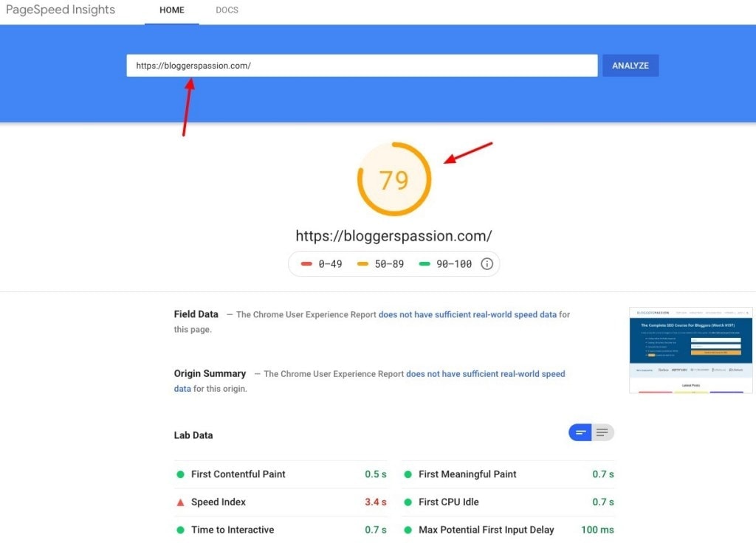Select the HOME tab
Image resolution: width=756 pixels, height=543 pixels.
171,10
